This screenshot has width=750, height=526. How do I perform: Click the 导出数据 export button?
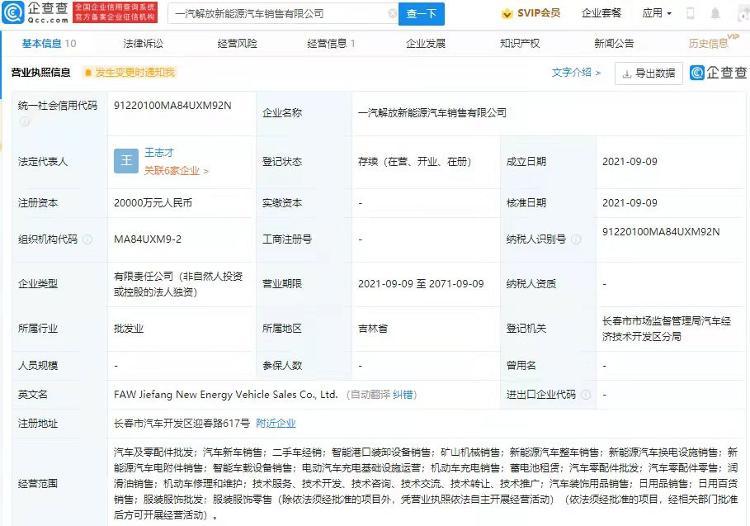point(649,74)
